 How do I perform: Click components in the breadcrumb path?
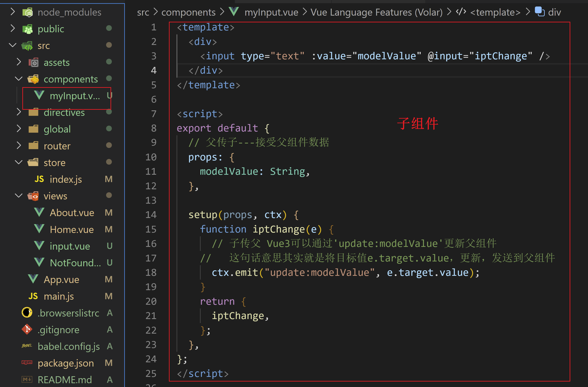click(x=189, y=12)
